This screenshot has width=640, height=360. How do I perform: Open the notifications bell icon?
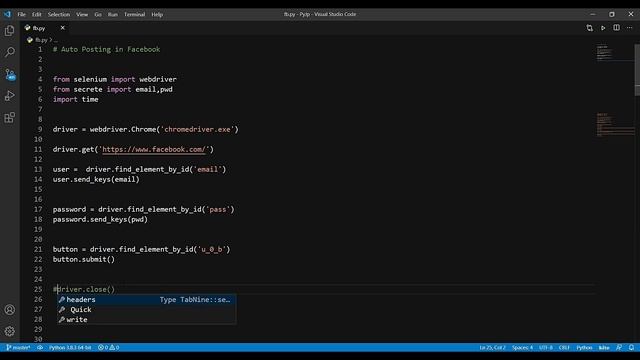[x=631, y=347]
